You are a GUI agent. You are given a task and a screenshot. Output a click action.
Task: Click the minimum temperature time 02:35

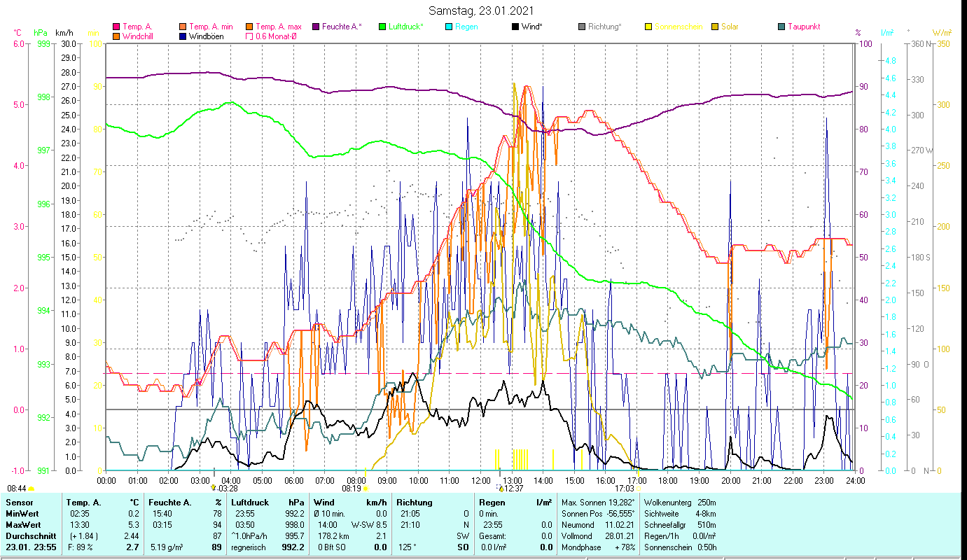81,514
